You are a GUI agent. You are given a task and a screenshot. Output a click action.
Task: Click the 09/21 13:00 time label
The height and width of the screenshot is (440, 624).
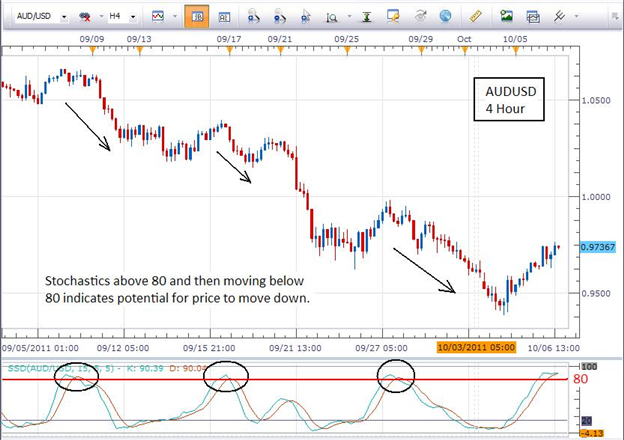[x=295, y=348]
